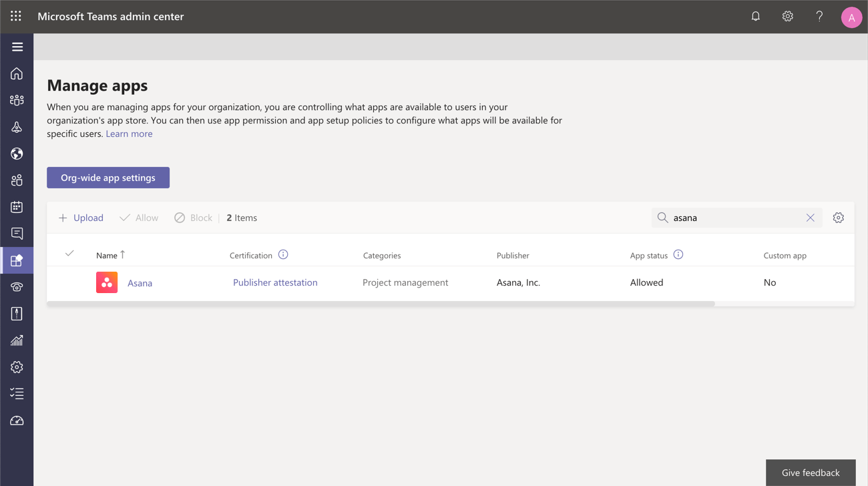Image resolution: width=868 pixels, height=486 pixels.
Task: Click the No custom app cell
Action: tap(770, 282)
